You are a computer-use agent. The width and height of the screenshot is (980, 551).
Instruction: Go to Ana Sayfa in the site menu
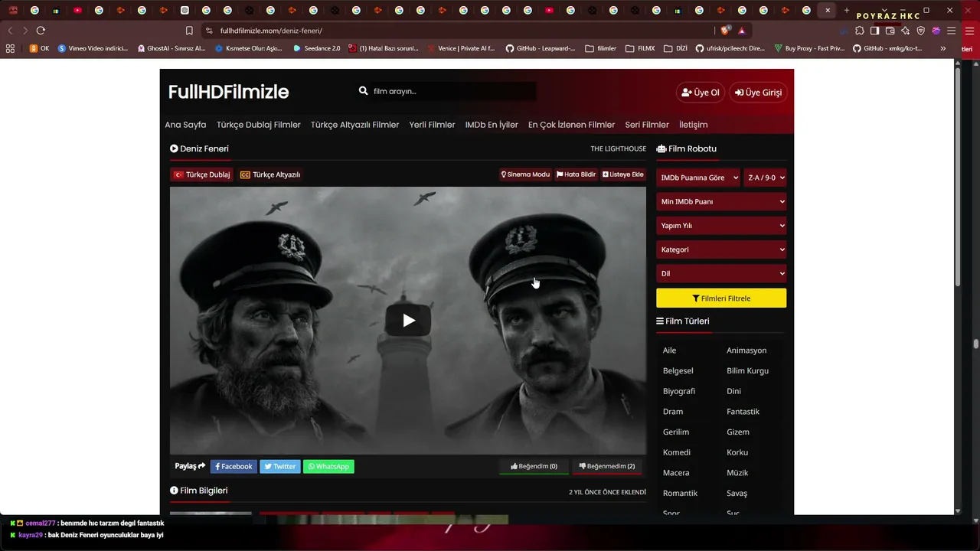185,125
